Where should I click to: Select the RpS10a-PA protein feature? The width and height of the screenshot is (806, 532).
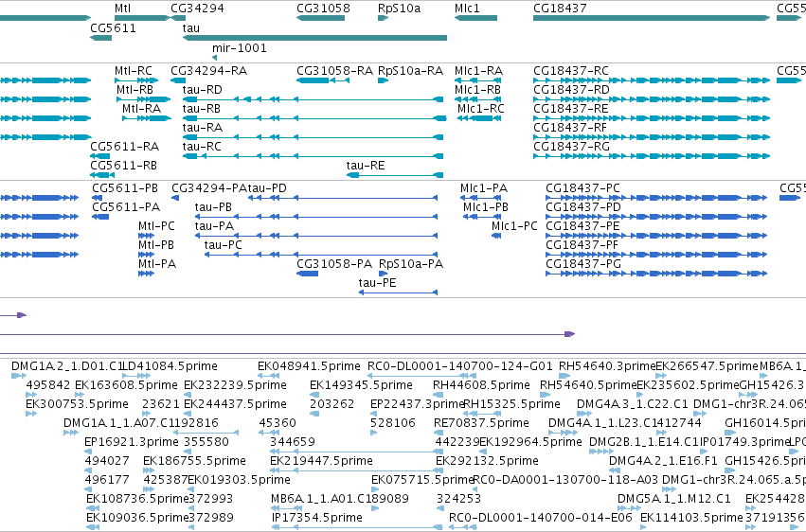click(x=384, y=274)
